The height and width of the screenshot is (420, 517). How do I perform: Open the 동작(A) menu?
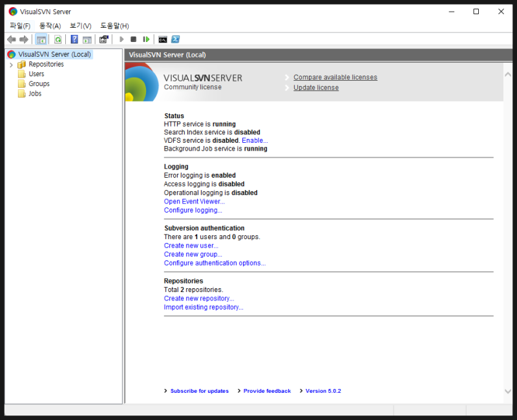coord(50,26)
